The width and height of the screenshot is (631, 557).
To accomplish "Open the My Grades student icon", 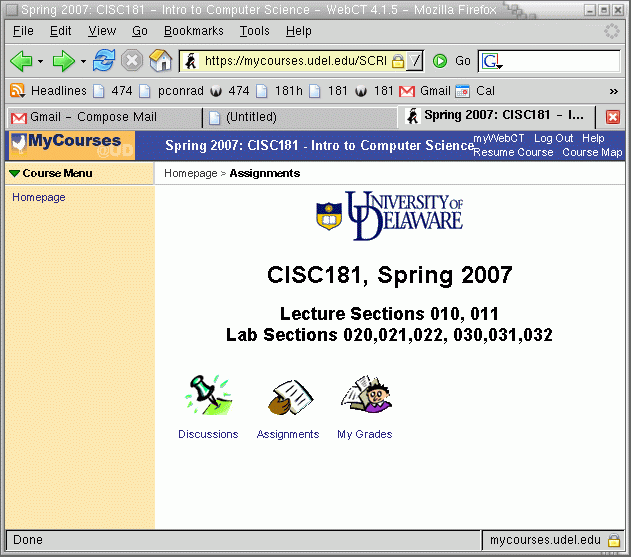I will tap(364, 395).
